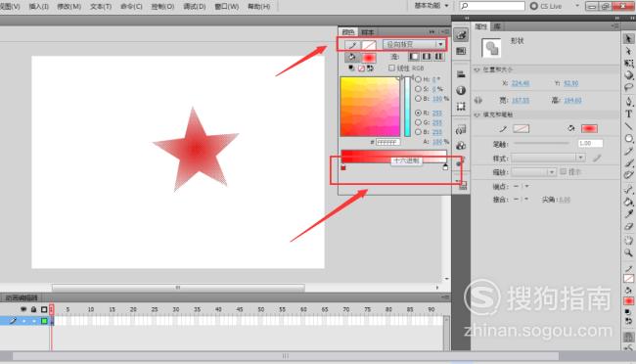Open the 插入(I) menu
This screenshot has width=636, height=364.
(38, 7)
